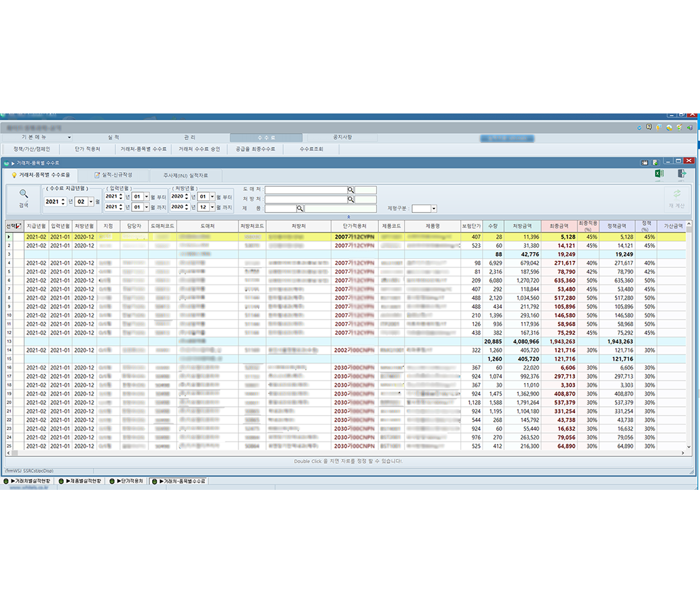Viewport: 700px width, 604px height.
Task: Export the grid with the Excel icon
Action: 658,175
